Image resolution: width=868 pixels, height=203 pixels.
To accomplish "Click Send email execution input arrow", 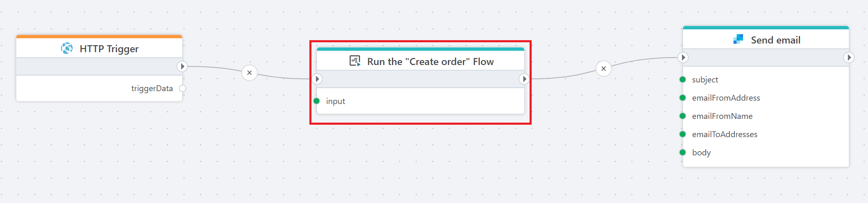I will 683,57.
